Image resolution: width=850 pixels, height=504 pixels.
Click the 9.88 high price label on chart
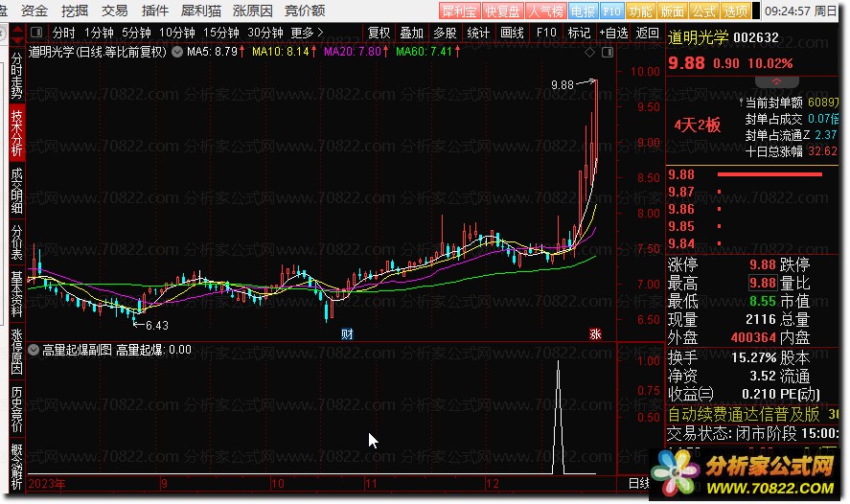(563, 85)
